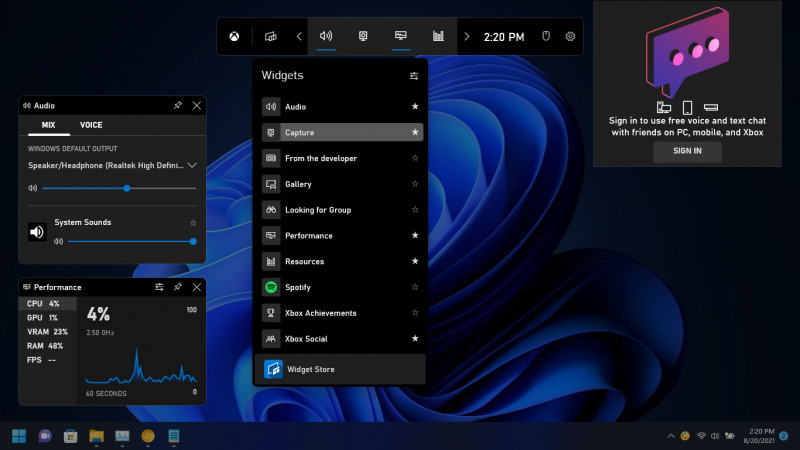Screen dimensions: 800x450
Task: Select the CPU 4% metric
Action: [x=48, y=304]
